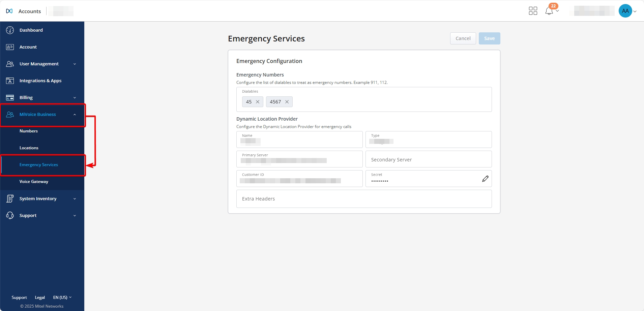Click the Cancel button
This screenshot has width=644, height=311.
click(463, 38)
